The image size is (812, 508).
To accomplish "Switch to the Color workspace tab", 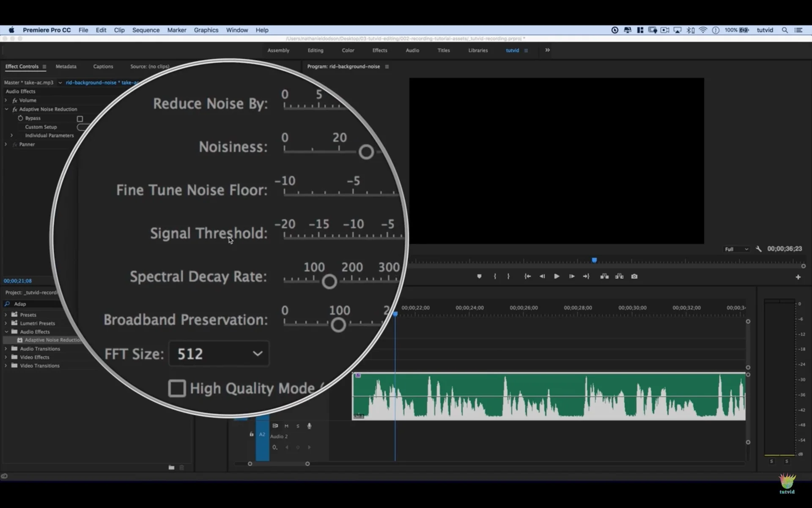I will [x=348, y=50].
